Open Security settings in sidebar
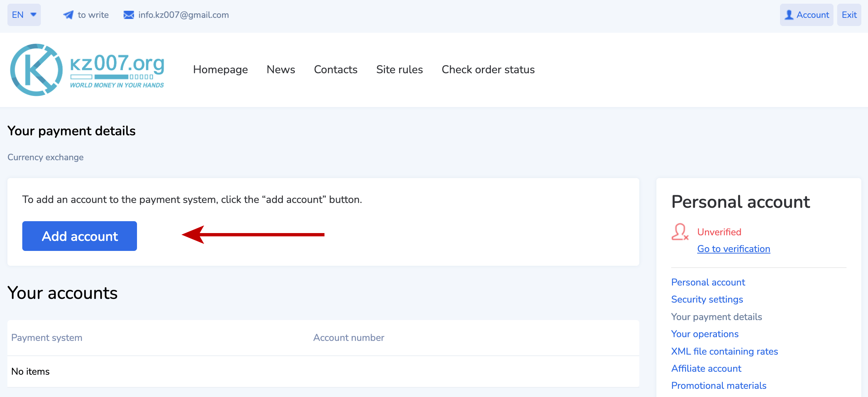Viewport: 868px width, 397px height. coord(707,299)
